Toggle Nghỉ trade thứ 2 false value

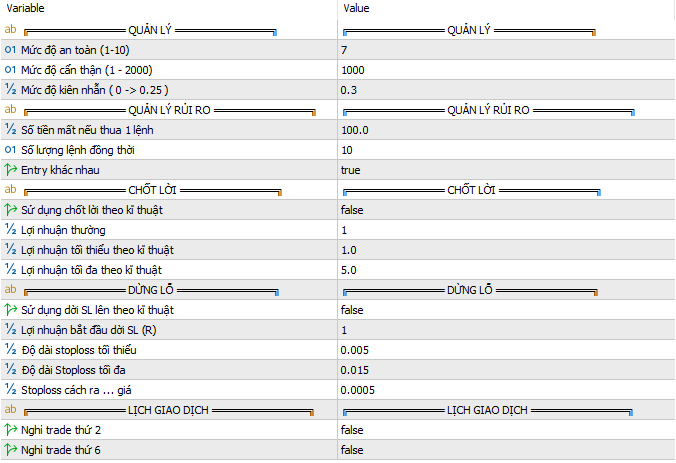[x=507, y=430]
